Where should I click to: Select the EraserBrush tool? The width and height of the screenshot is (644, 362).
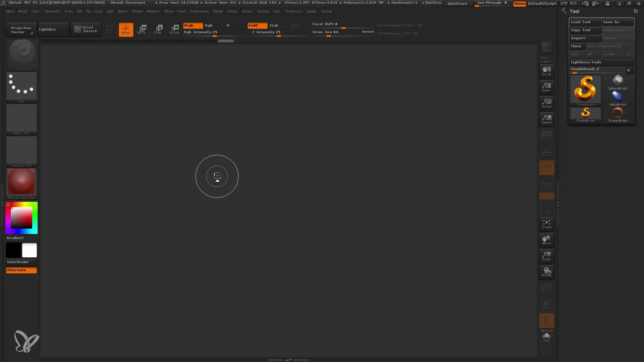[x=618, y=114]
